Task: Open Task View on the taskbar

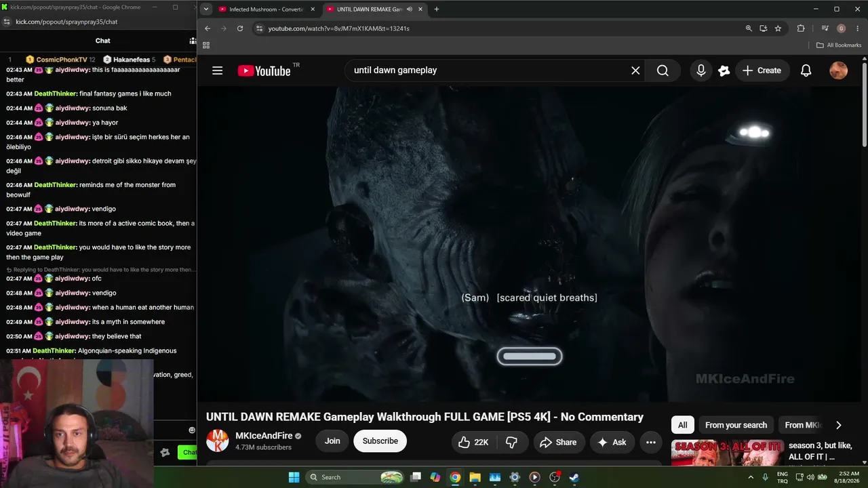Action: 416,477
